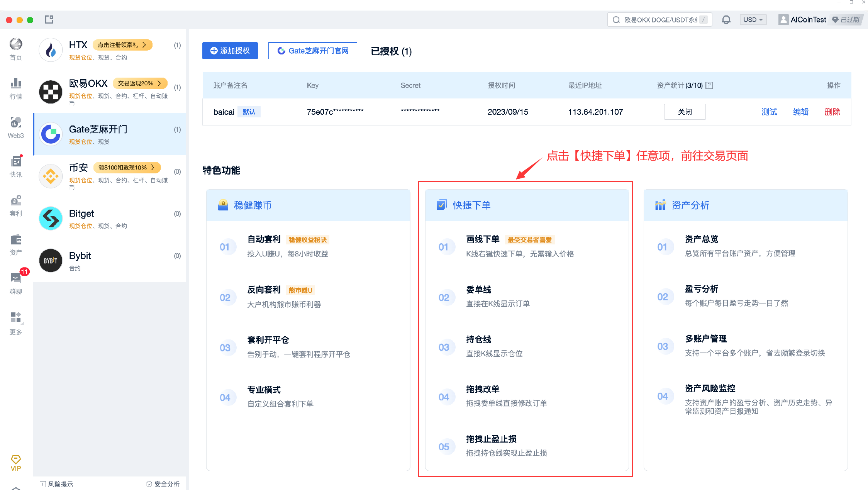This screenshot has height=490, width=868.
Task: Click the 安全分析 shield icon
Action: coord(149,484)
